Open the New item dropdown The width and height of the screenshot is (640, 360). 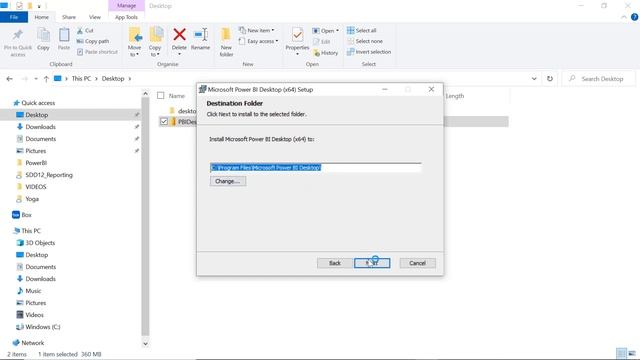tap(257, 31)
